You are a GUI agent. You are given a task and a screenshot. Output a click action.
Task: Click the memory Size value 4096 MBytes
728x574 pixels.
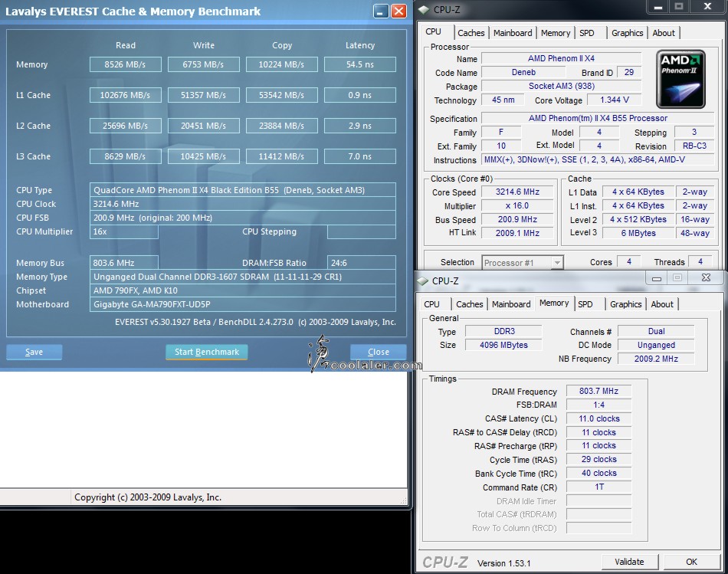[x=503, y=345]
